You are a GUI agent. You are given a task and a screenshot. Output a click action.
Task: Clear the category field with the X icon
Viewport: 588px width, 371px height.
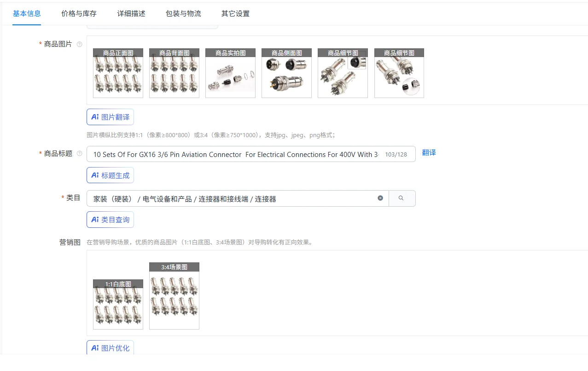point(380,198)
